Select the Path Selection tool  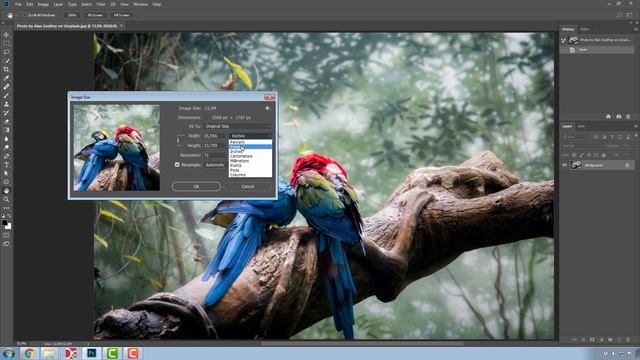pos(6,173)
